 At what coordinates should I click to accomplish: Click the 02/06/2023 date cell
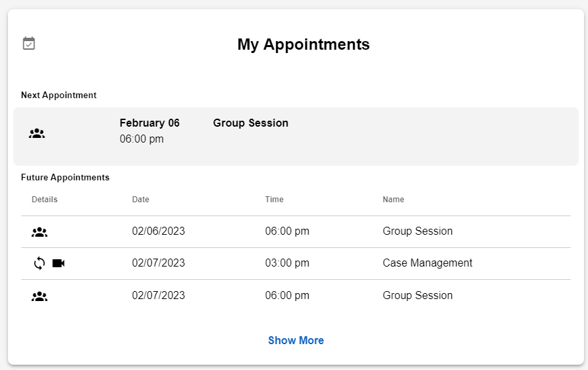(158, 231)
